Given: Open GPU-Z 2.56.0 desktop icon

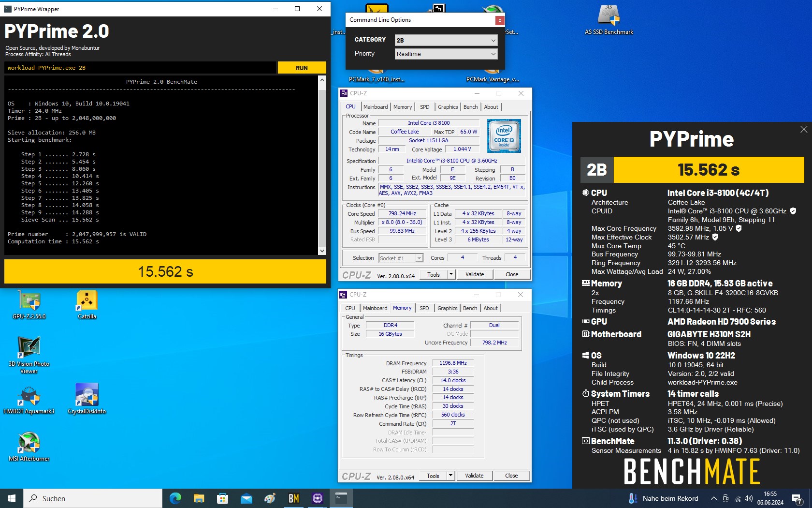Looking at the screenshot, I should (29, 304).
